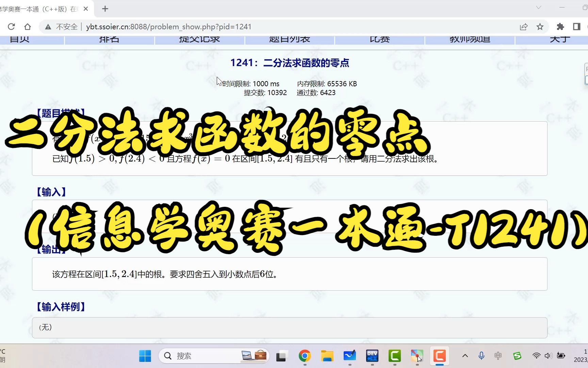
Task: Open the Camtasia recorder taskbar icon
Action: (440, 356)
